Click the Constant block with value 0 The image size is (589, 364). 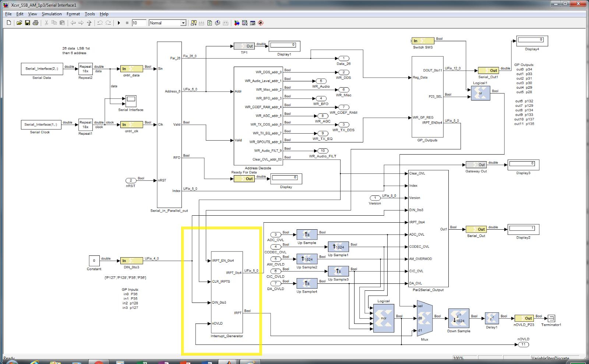(x=94, y=261)
